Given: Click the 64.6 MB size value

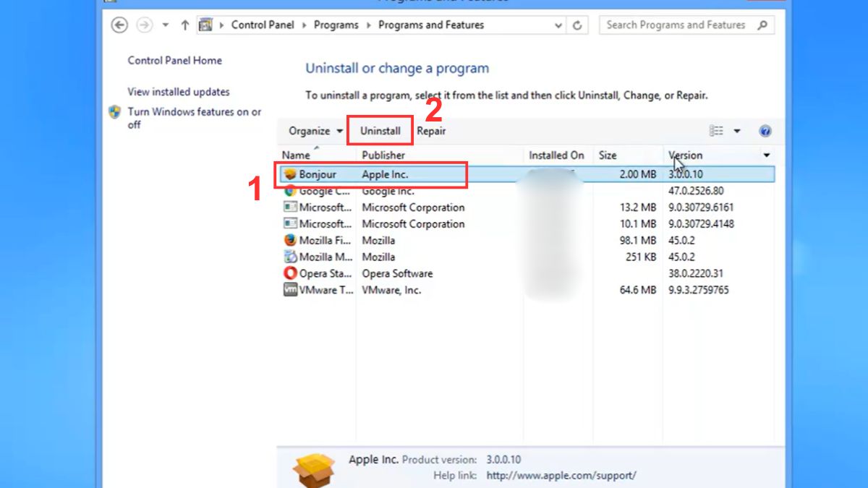Looking at the screenshot, I should pyautogui.click(x=638, y=291).
